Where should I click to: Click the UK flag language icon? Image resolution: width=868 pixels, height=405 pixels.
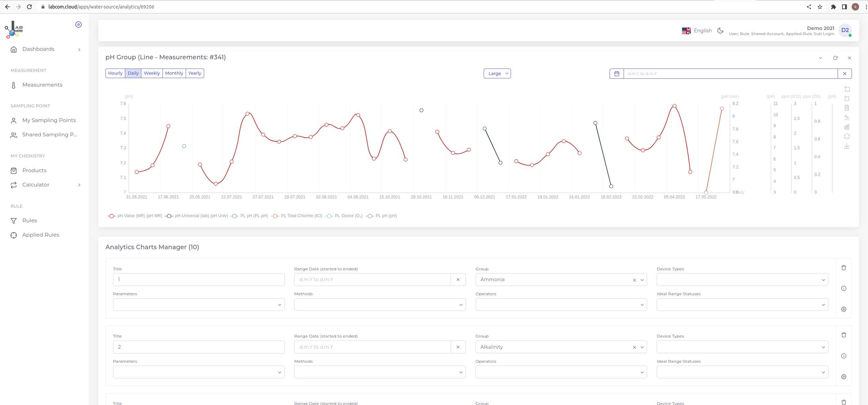tap(686, 31)
